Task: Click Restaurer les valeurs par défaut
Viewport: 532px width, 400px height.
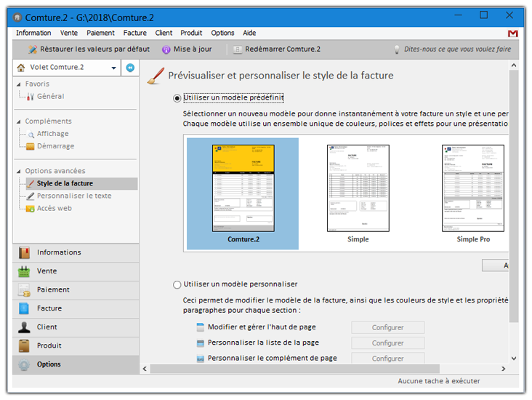Action: [89, 49]
